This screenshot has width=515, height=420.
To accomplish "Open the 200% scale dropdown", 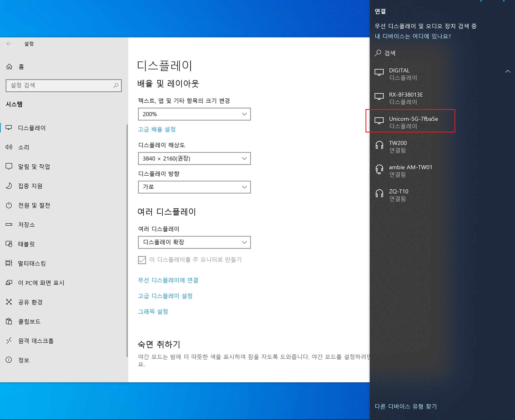I will (194, 114).
